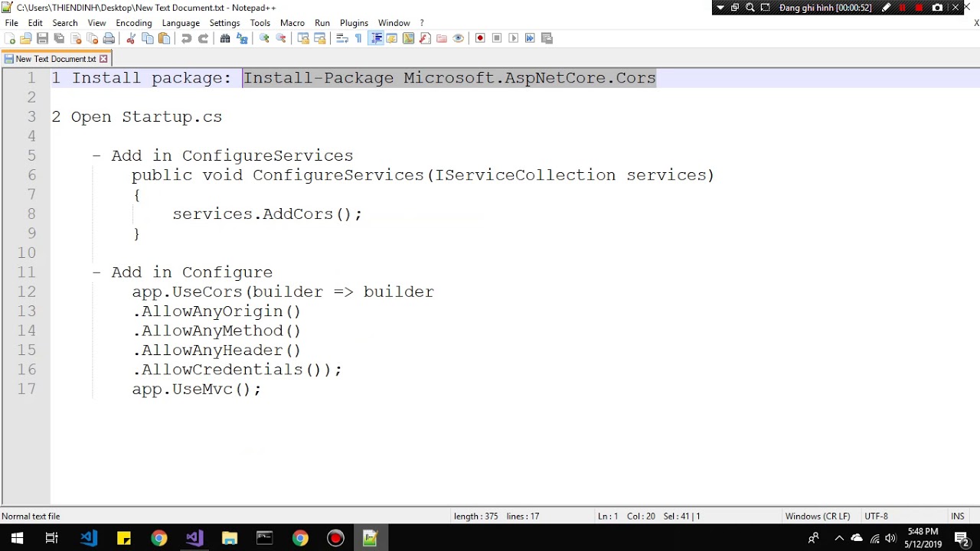
Task: Take a screenshot with the recorder camera icon
Action: (937, 8)
